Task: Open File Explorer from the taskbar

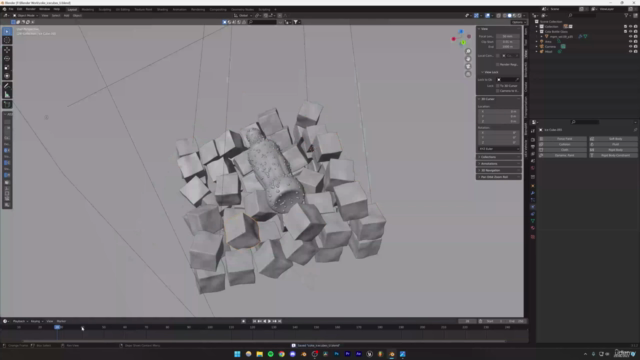Action: pos(260,354)
